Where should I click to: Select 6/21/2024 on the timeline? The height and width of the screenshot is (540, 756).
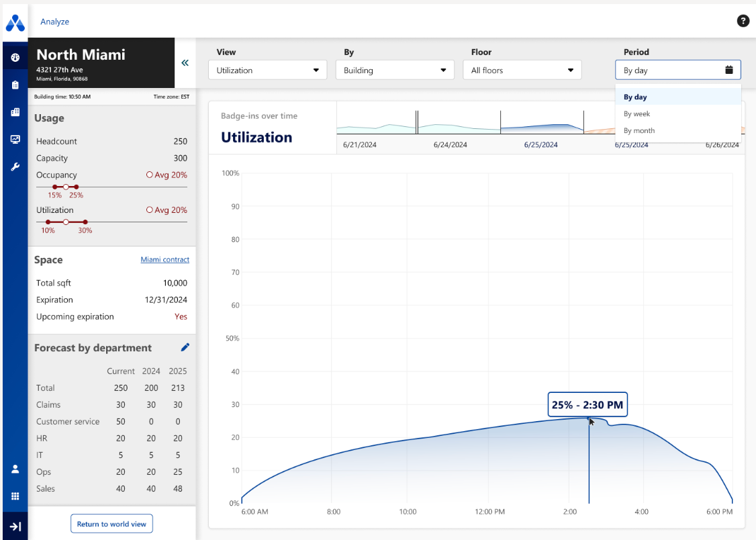360,144
